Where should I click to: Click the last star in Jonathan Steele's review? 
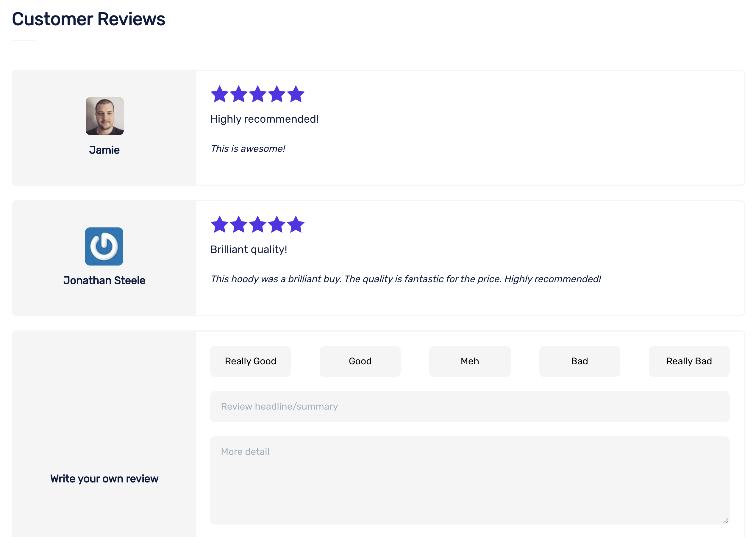[x=296, y=225]
